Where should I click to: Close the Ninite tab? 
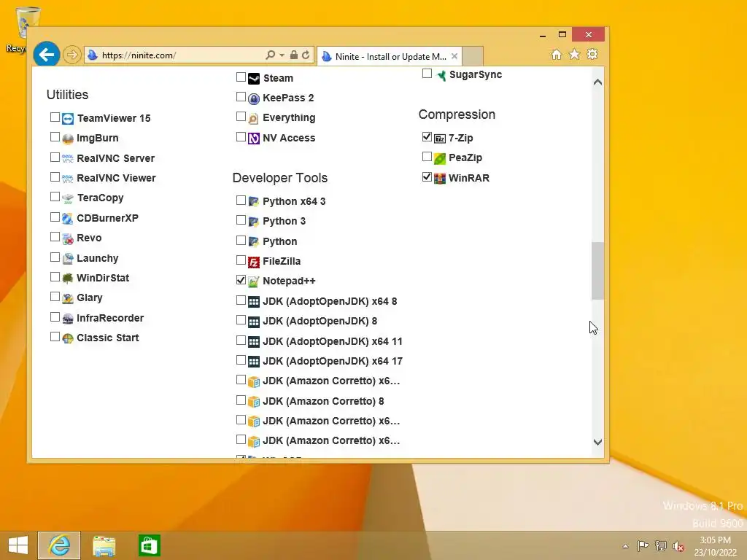(454, 56)
